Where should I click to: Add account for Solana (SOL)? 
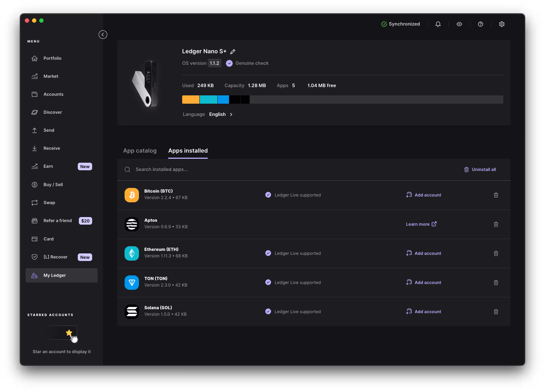tap(424, 312)
